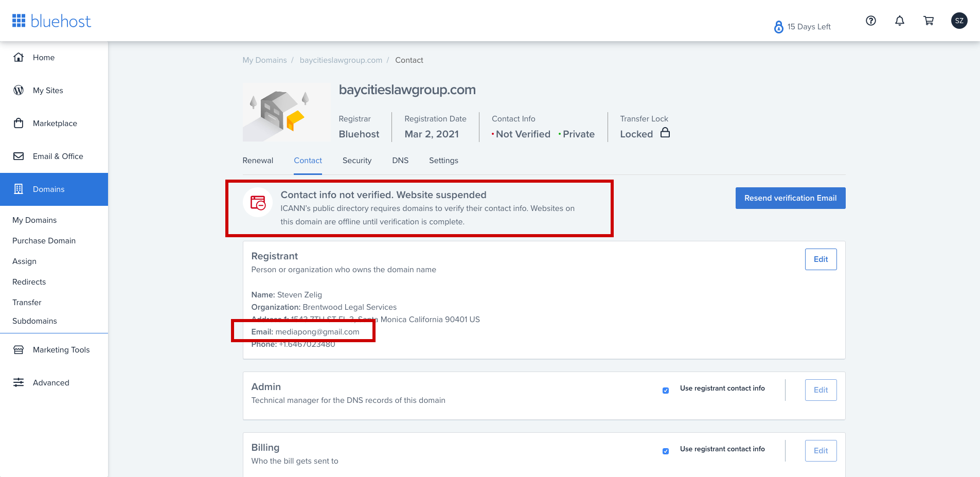Click the Transfer Lock padlock icon
980x477 pixels.
(x=665, y=133)
